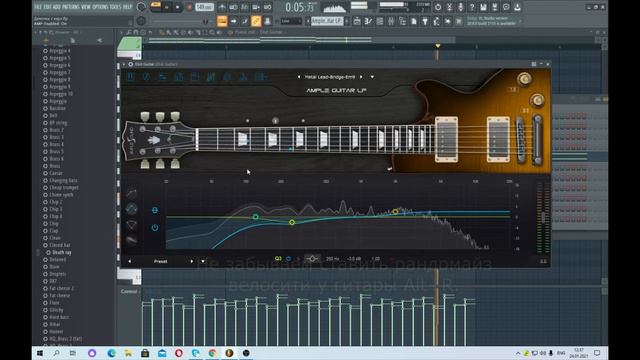This screenshot has width=640, height=360.
Task: Open the HELP menu
Action: click(x=128, y=7)
